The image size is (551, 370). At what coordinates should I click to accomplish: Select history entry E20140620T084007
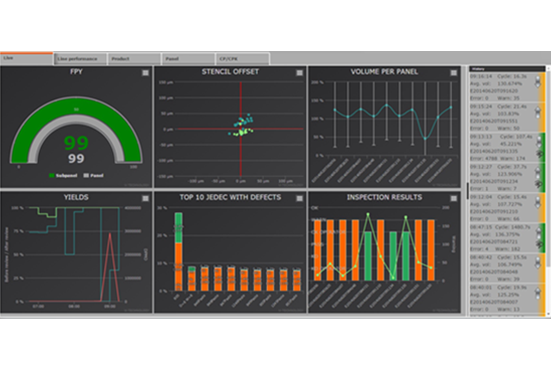point(507,299)
